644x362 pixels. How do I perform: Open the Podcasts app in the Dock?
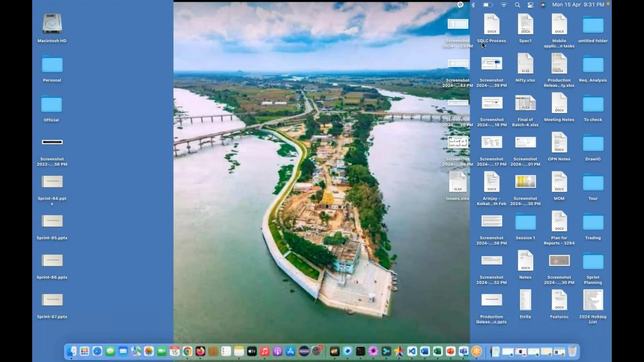[x=278, y=351]
